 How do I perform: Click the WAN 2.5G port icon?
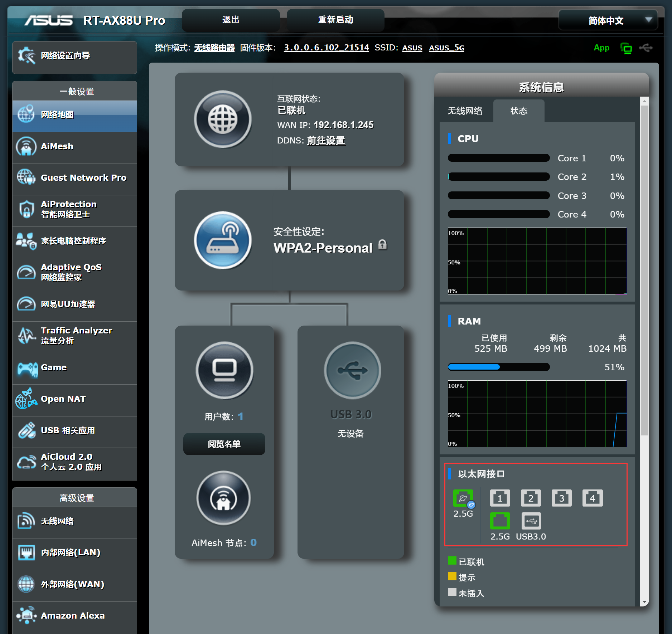pyautogui.click(x=463, y=498)
